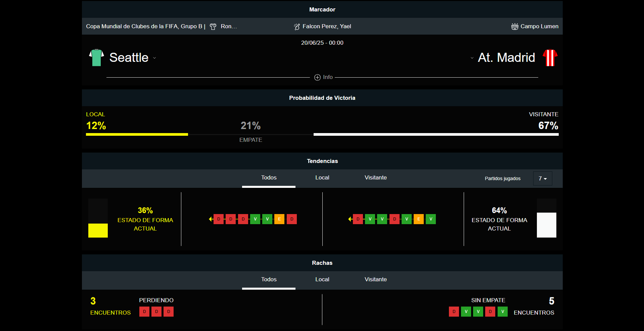Switch to Local tab in Tendencias
Screen dimensions: 644x331
coord(322,178)
